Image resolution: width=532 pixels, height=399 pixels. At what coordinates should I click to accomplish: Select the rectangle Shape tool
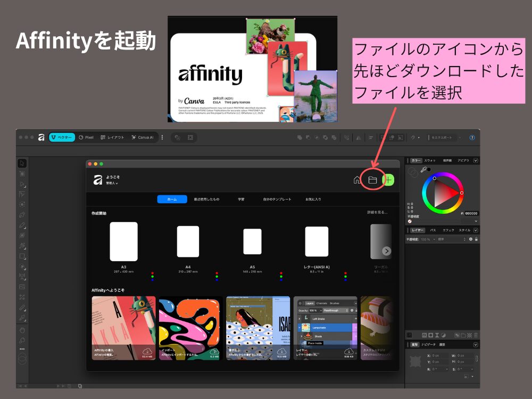click(x=22, y=256)
